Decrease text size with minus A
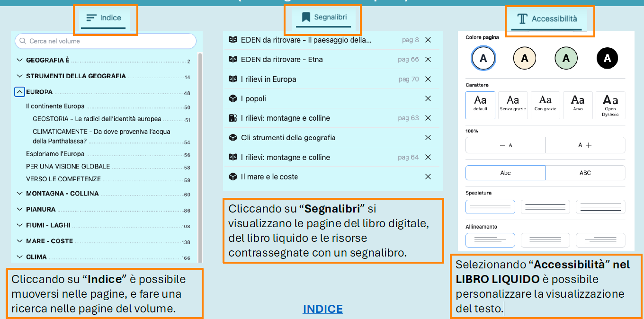Image resolution: width=644 pixels, height=319 pixels. point(506,145)
